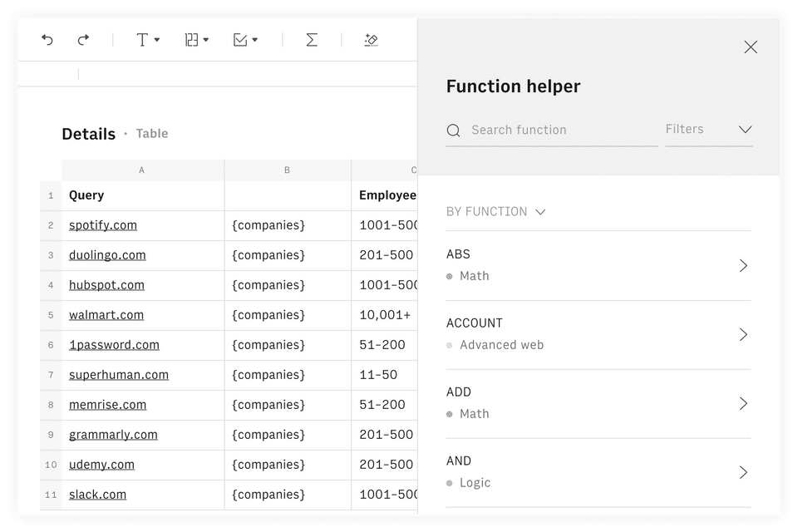Follow the grammarly.com link

(x=113, y=435)
